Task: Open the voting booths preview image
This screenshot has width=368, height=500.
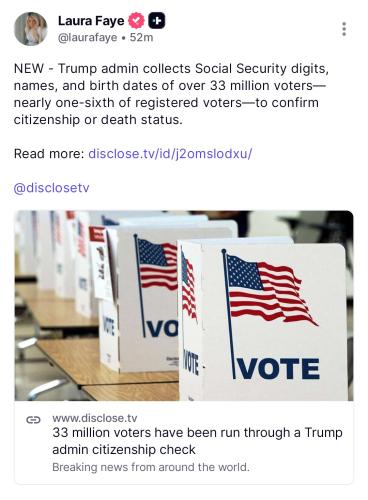Action: (x=184, y=305)
